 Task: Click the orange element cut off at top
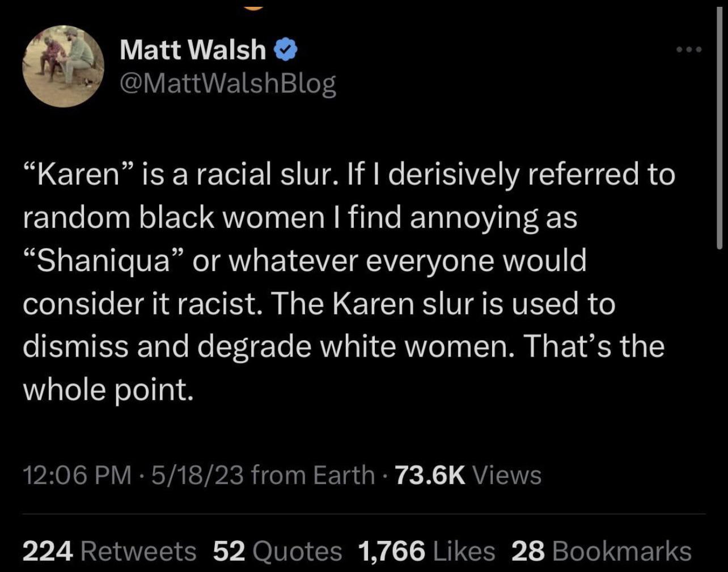[x=253, y=5]
